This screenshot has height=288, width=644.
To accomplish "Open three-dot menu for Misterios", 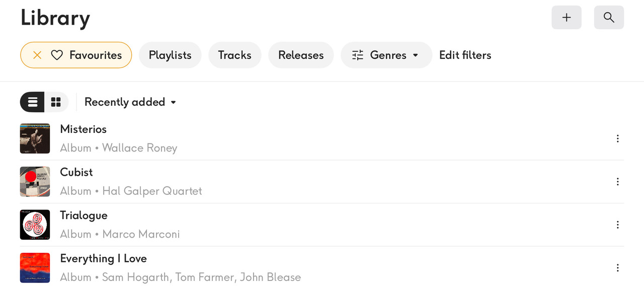I will click(x=618, y=138).
